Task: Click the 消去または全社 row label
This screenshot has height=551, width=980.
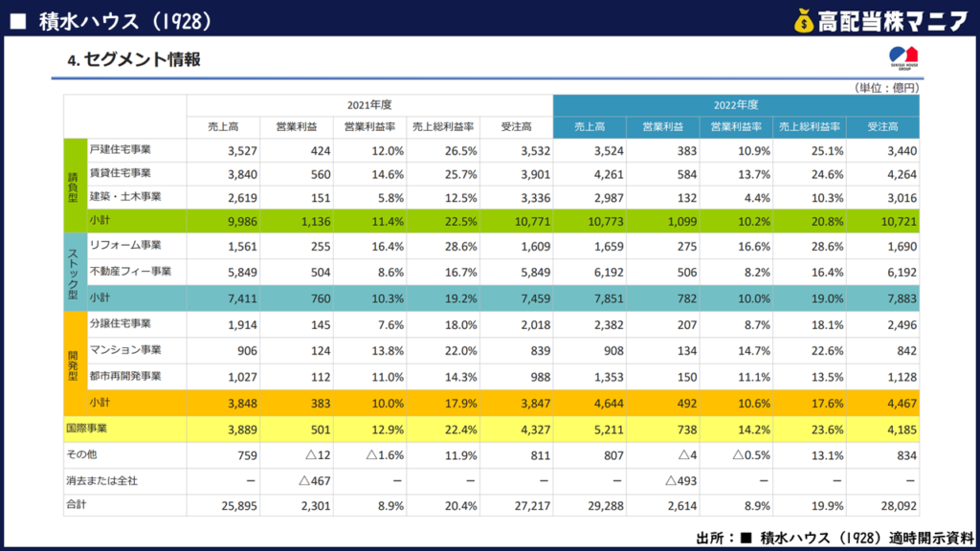Action: (x=101, y=481)
